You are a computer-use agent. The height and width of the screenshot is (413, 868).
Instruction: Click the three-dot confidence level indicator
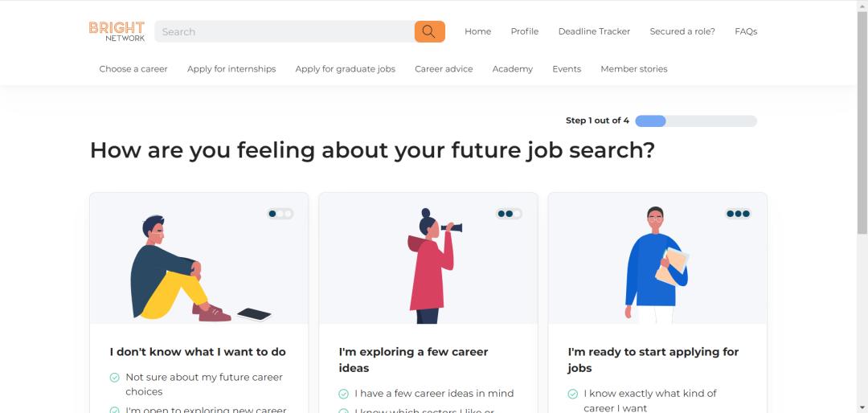click(x=738, y=214)
